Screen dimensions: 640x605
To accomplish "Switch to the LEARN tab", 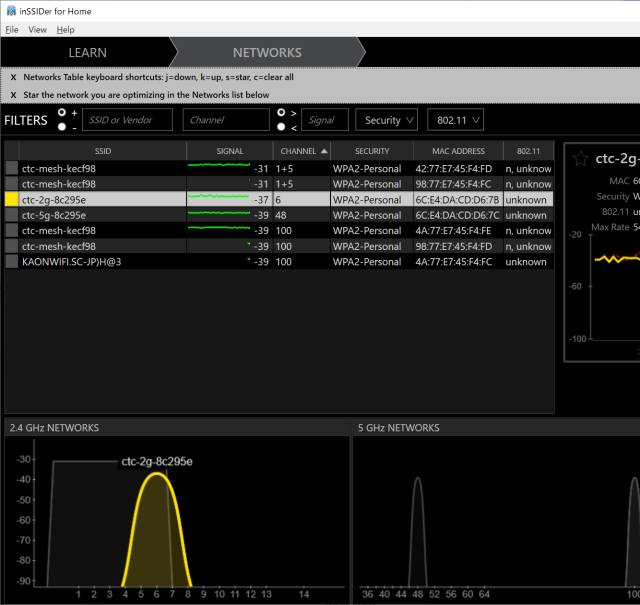I will click(87, 52).
